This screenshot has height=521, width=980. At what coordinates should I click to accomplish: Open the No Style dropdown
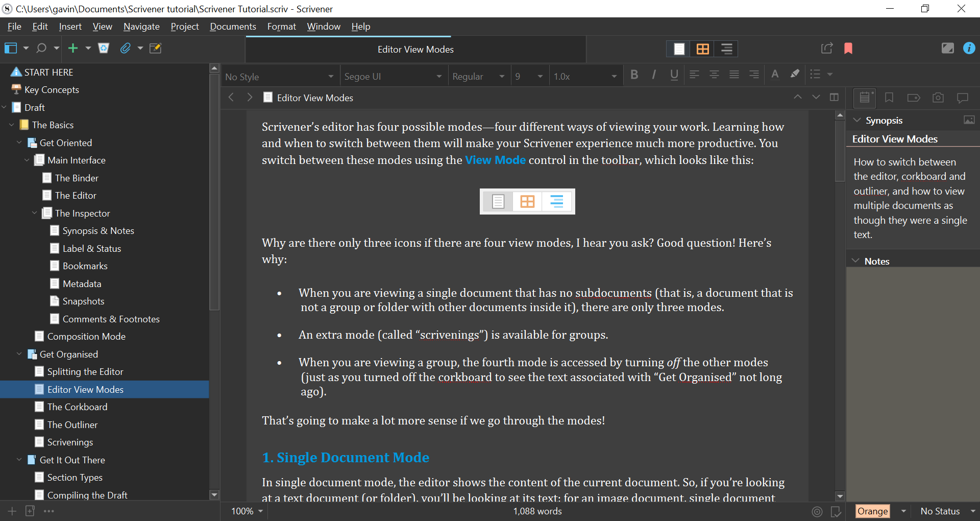coord(280,76)
